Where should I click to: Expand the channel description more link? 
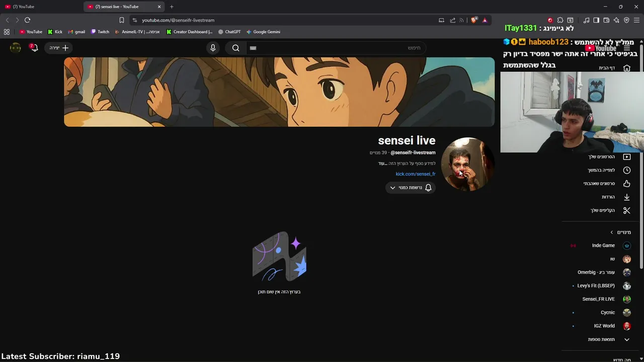pos(382,163)
